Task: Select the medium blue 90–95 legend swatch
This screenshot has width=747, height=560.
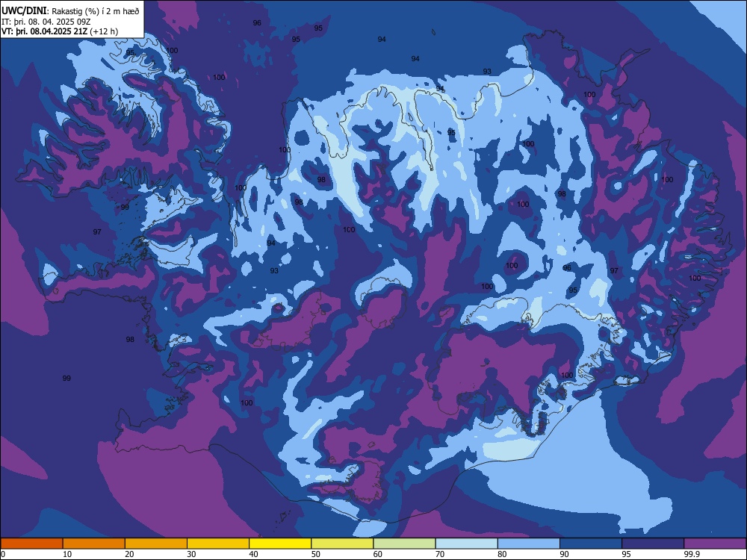Action: click(591, 544)
